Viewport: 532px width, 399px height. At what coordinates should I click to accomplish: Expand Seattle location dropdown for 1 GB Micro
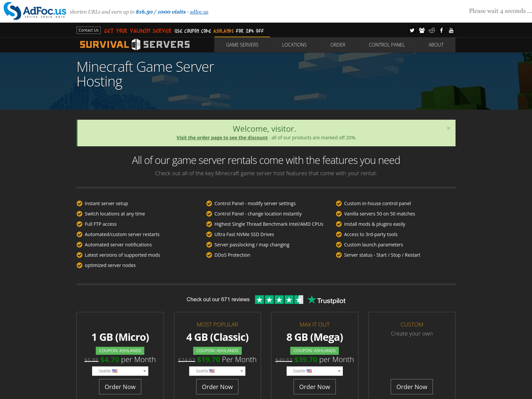(120, 371)
